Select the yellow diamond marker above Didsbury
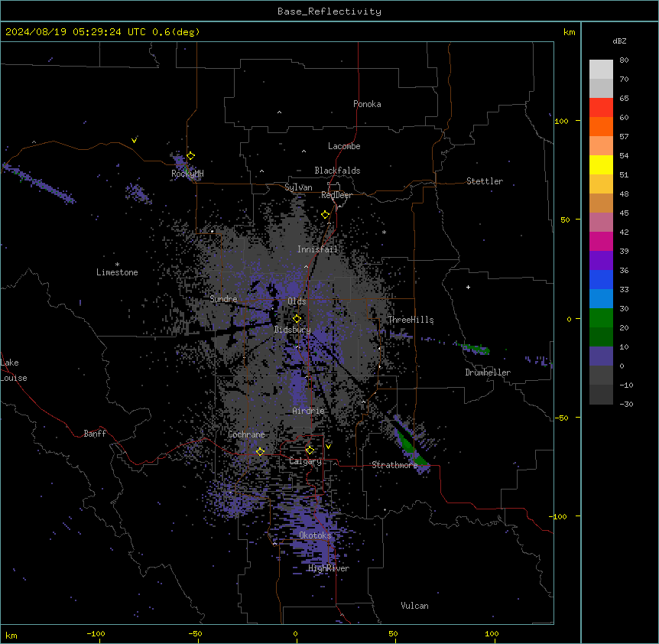Screen dimensions: 659x644 (297, 319)
